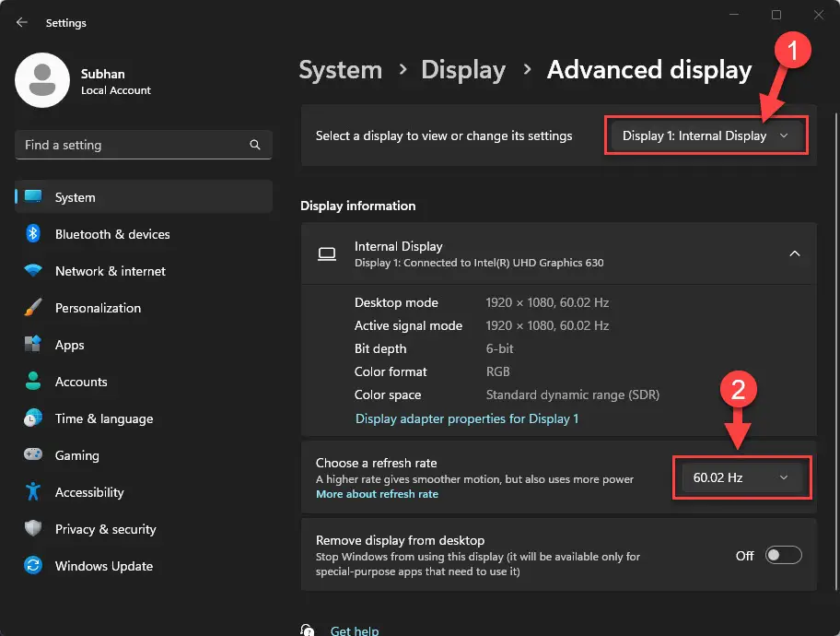The height and width of the screenshot is (636, 840).
Task: Open Windows Update page
Action: tap(144, 566)
